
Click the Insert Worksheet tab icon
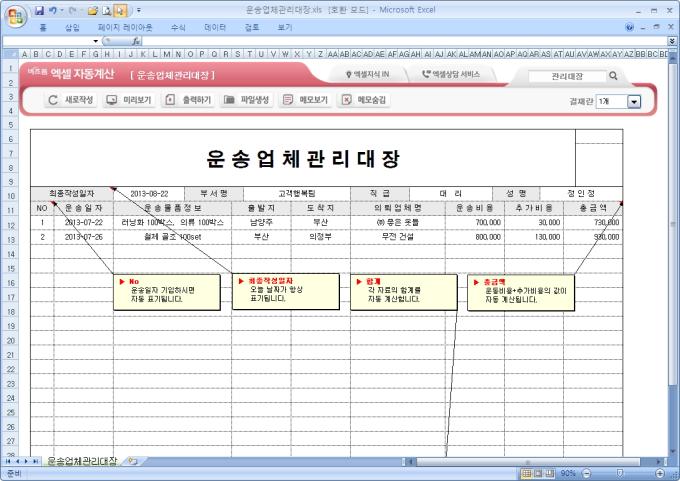click(133, 461)
